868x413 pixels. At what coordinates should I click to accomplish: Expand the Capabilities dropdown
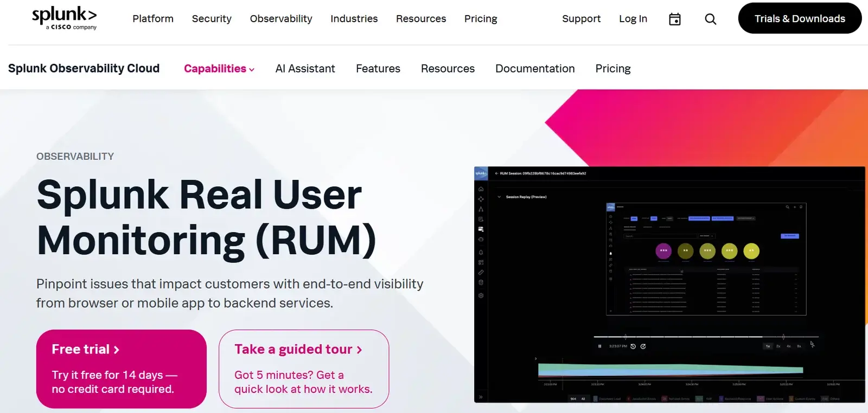219,69
